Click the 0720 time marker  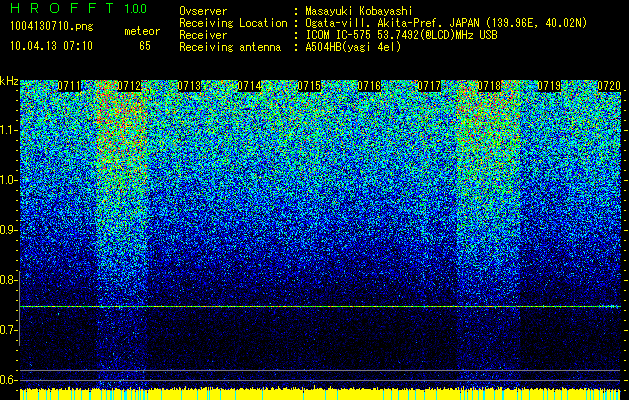(x=609, y=86)
